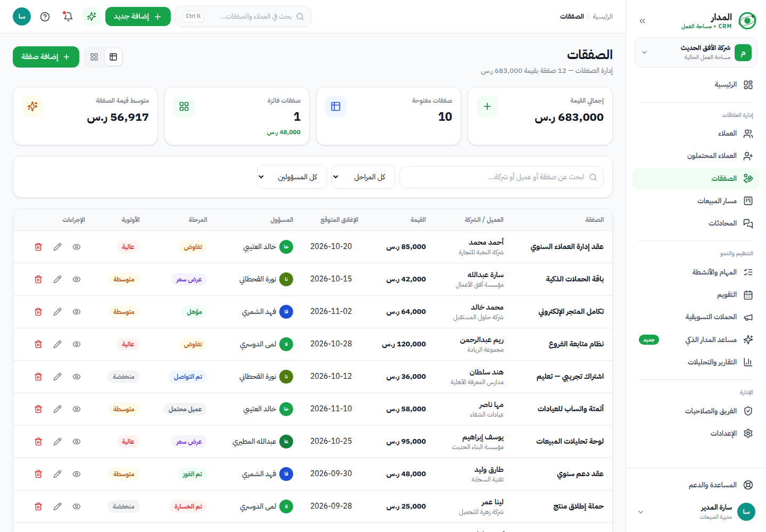Click the صفقات مفتوحة stat card

388,116
